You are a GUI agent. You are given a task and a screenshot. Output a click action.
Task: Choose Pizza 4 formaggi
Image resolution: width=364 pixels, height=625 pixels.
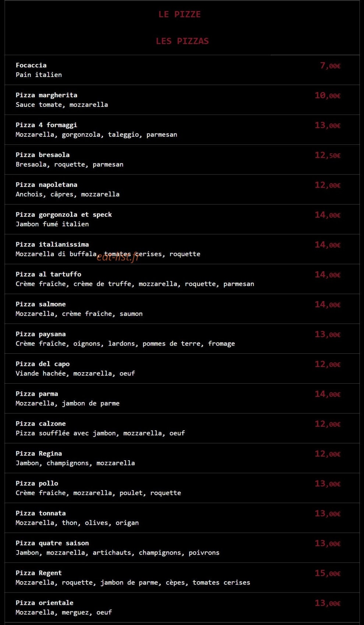[x=46, y=125]
